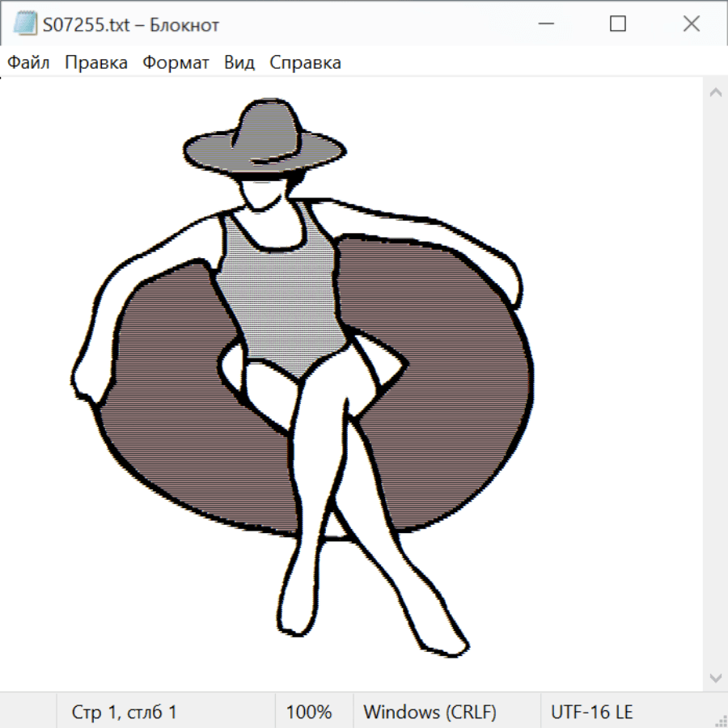Click the window resize grip corner
Image resolution: width=728 pixels, height=728 pixels.
pyautogui.click(x=720, y=720)
